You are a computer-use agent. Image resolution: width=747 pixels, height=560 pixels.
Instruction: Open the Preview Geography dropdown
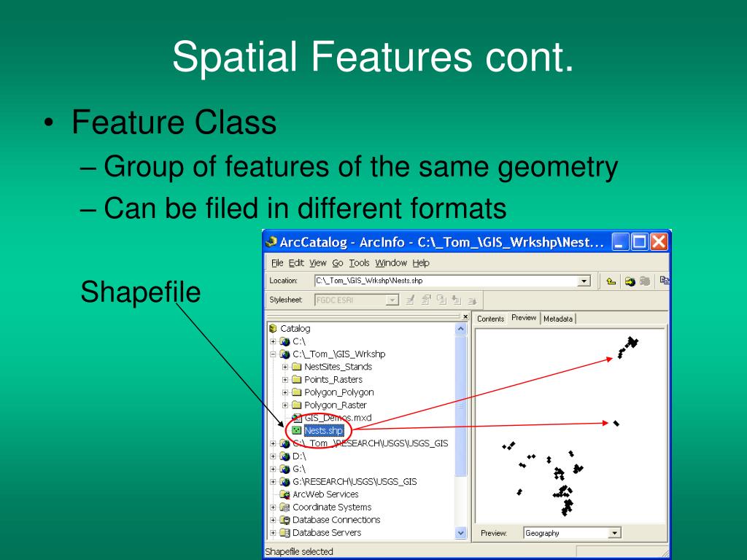[614, 533]
